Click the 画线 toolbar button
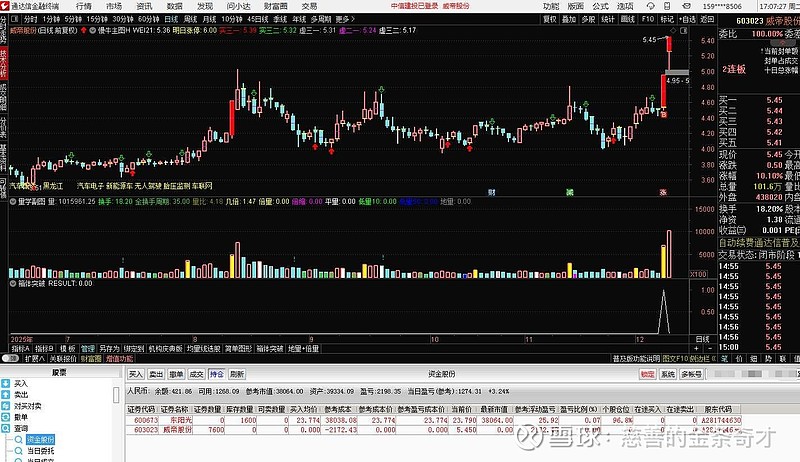Image resolution: width=800 pixels, height=462 pixels. pos(628,19)
